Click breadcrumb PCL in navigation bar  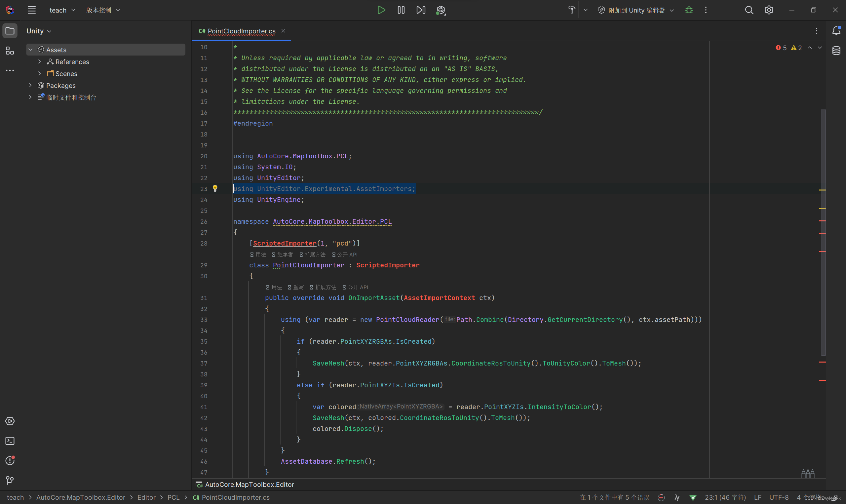(173, 497)
